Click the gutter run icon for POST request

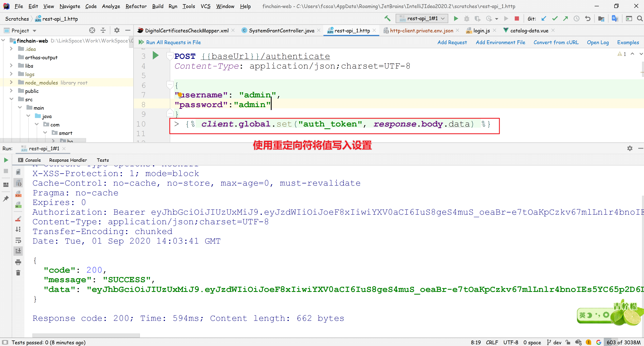pyautogui.click(x=156, y=55)
